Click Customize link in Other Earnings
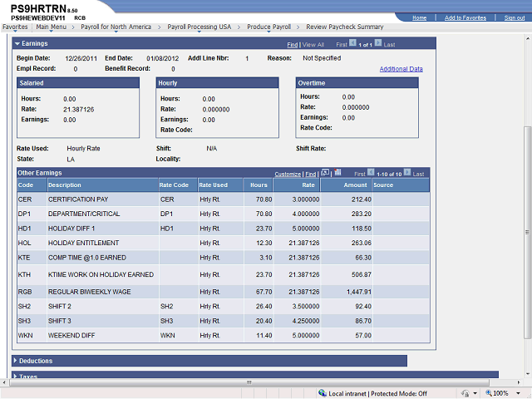Image resolution: width=532 pixels, height=399 pixels. click(x=288, y=174)
